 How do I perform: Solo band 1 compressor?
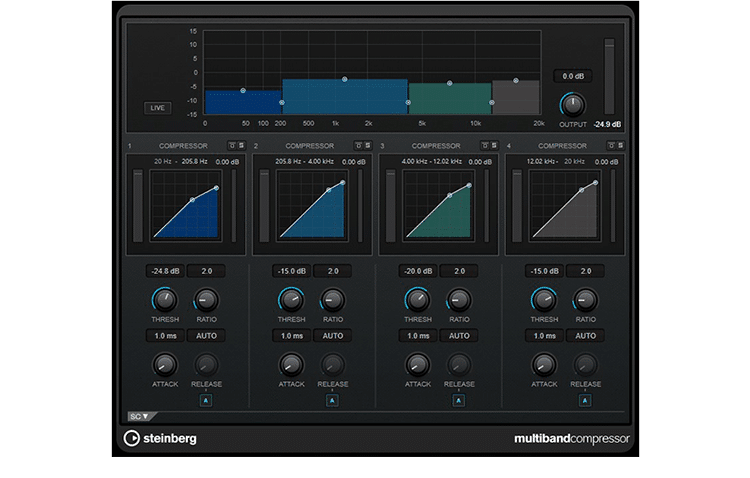coord(241,145)
